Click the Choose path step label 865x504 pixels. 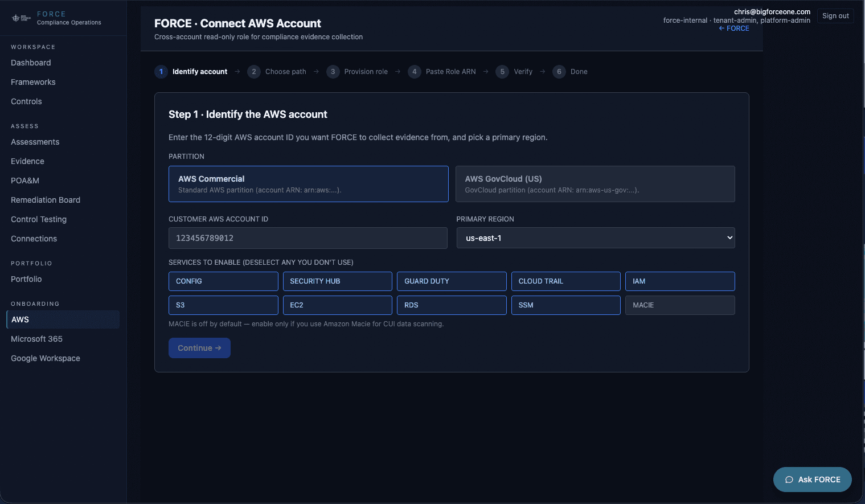coord(286,72)
